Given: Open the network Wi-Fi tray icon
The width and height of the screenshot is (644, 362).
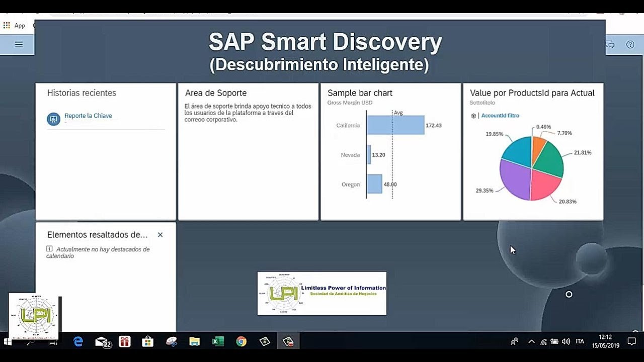Looking at the screenshot, I should [543, 341].
